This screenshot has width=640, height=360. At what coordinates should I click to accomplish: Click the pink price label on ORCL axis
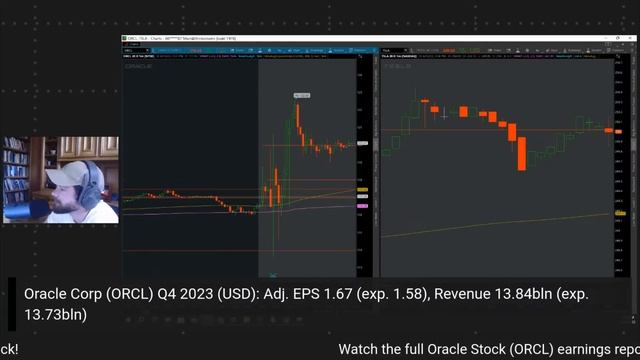[x=362, y=206]
